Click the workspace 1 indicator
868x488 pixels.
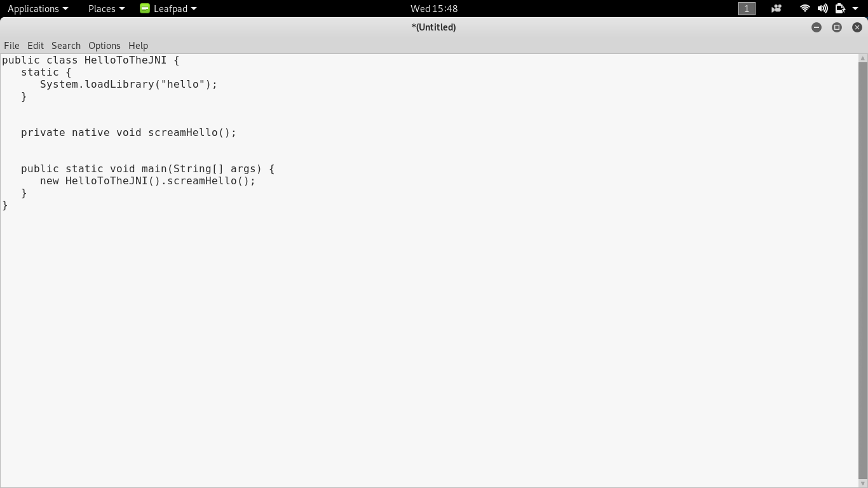coord(747,8)
